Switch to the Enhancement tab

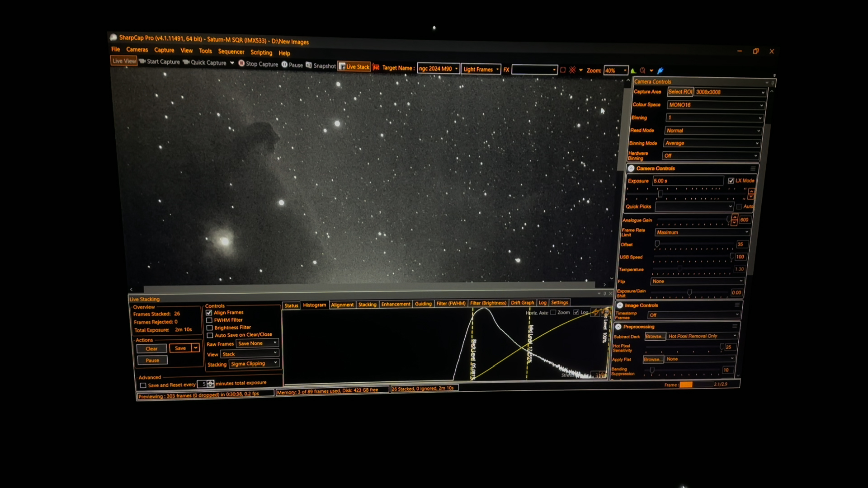click(396, 304)
